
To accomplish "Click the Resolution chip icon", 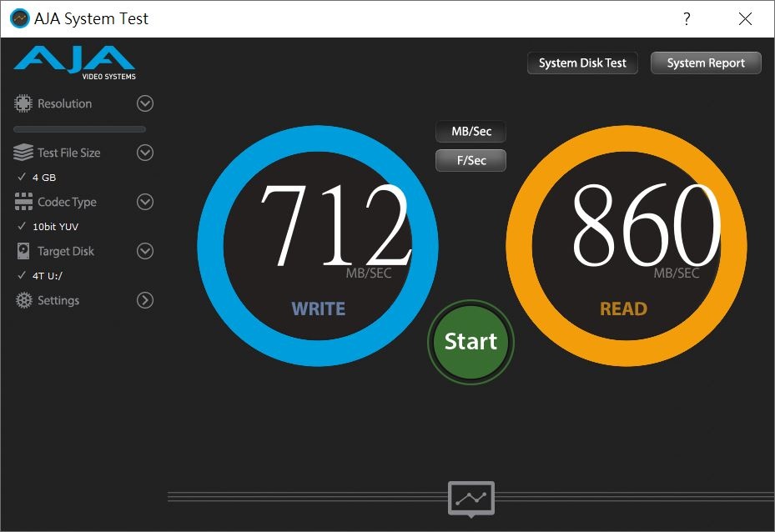I will (23, 103).
